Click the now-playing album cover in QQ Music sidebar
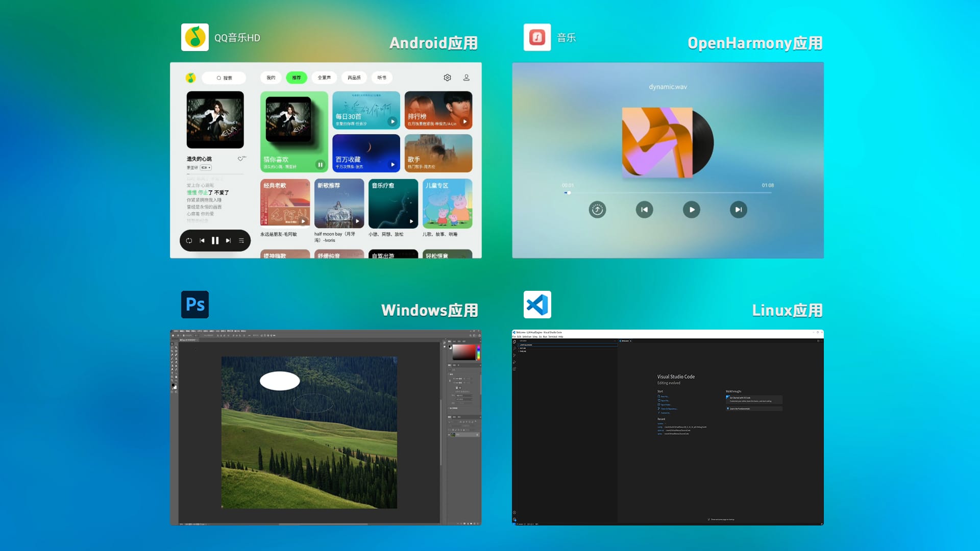This screenshot has height=551, width=980. [215, 120]
